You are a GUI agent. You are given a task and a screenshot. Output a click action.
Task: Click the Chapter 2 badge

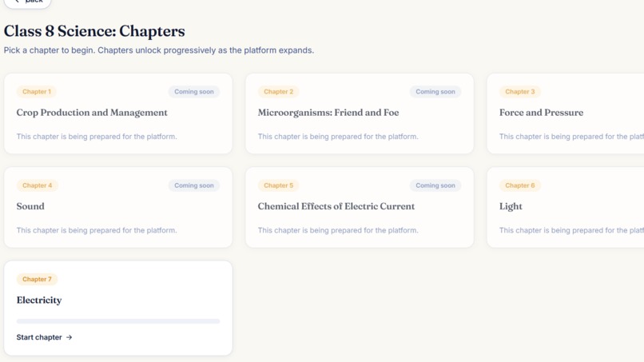tap(279, 92)
